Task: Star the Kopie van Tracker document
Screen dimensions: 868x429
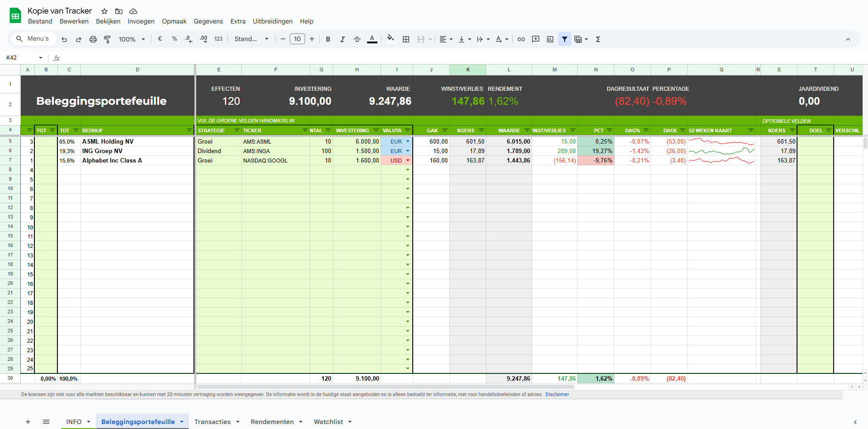Action: coord(104,11)
